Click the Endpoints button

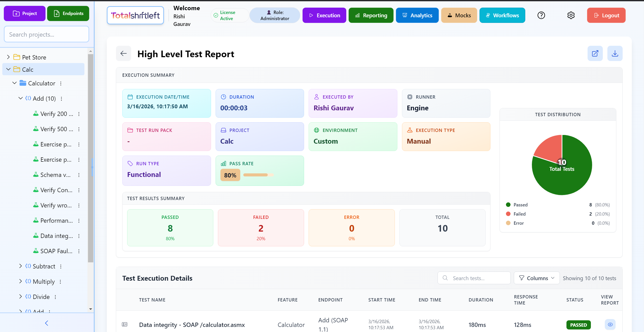pos(68,13)
